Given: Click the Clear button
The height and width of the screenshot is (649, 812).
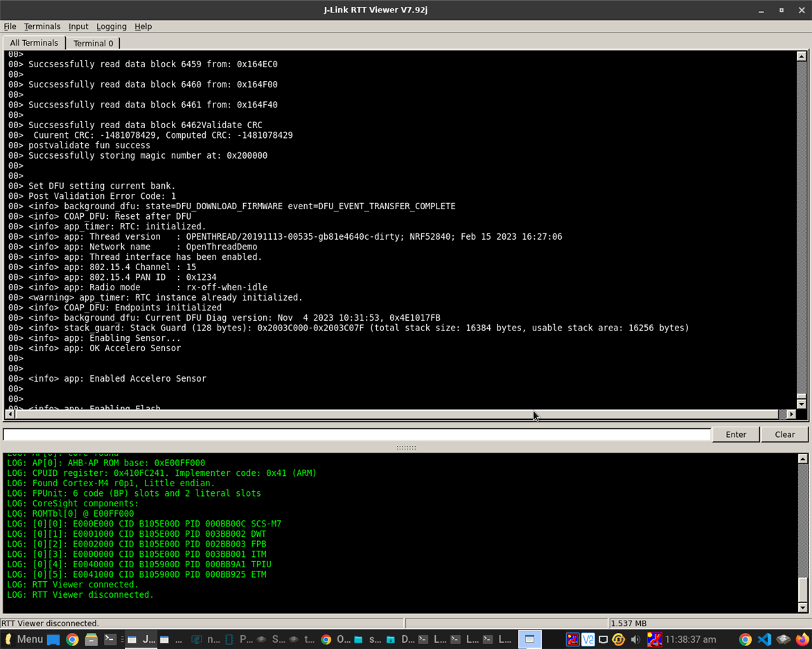Looking at the screenshot, I should point(784,434).
